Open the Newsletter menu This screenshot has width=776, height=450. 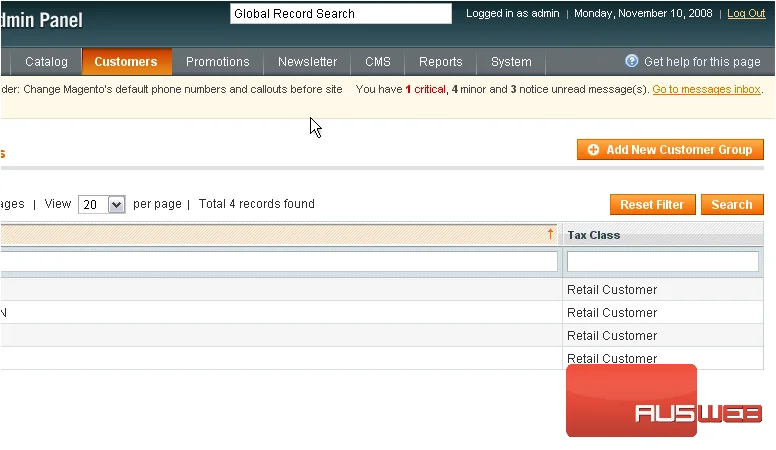click(x=307, y=62)
